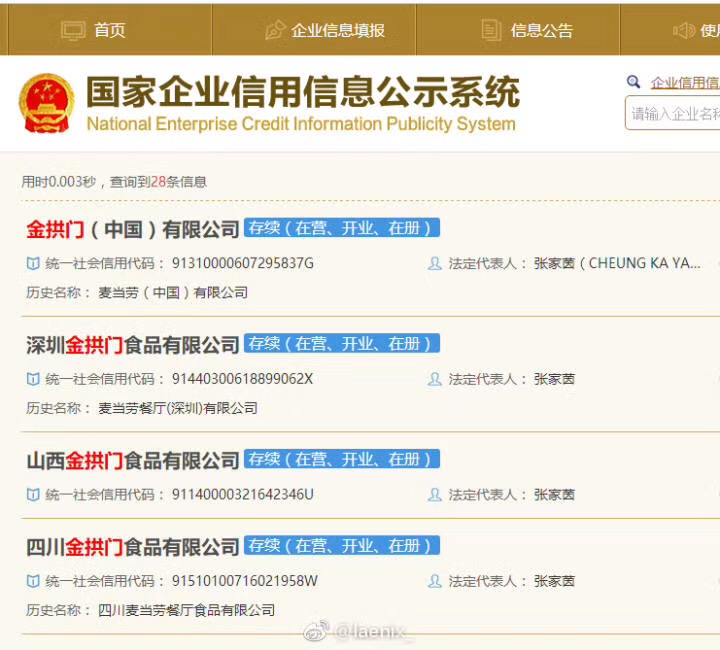Click the credit code icon beside 91140000321642346U
Viewport: 720px width, 650px height.
33,495
